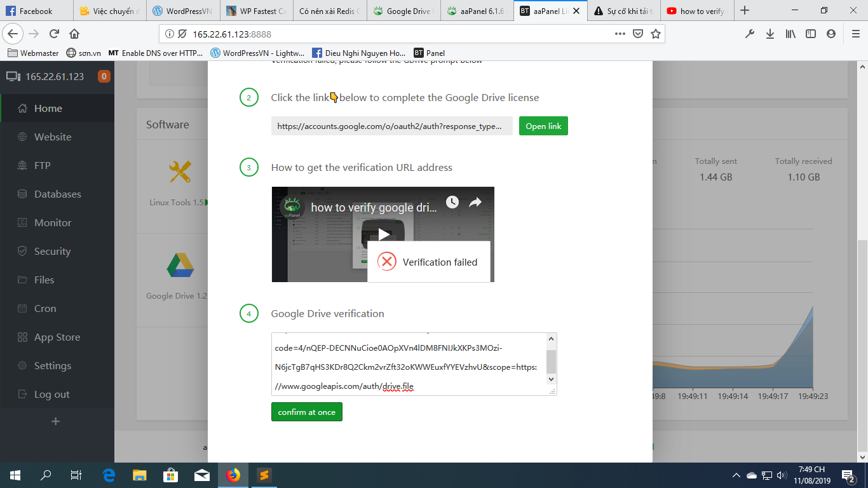Click the orange notification count badge
Viewport: 868px width, 488px height.
point(104,77)
